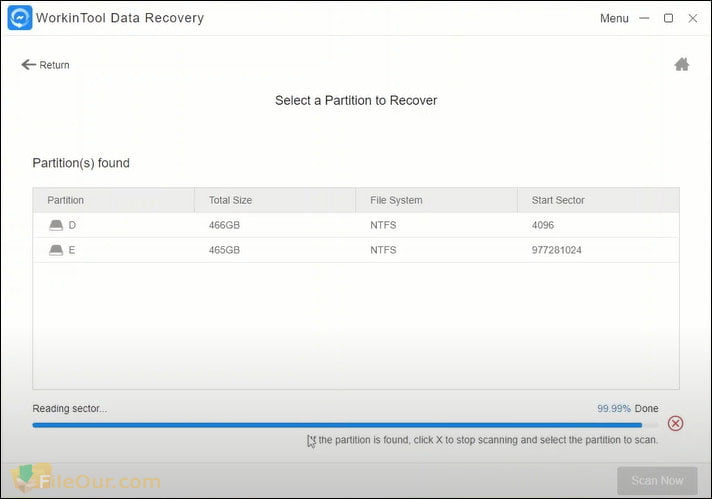Close the WorkinTool Data Recovery window
Screen dimensions: 712x499
pos(692,18)
